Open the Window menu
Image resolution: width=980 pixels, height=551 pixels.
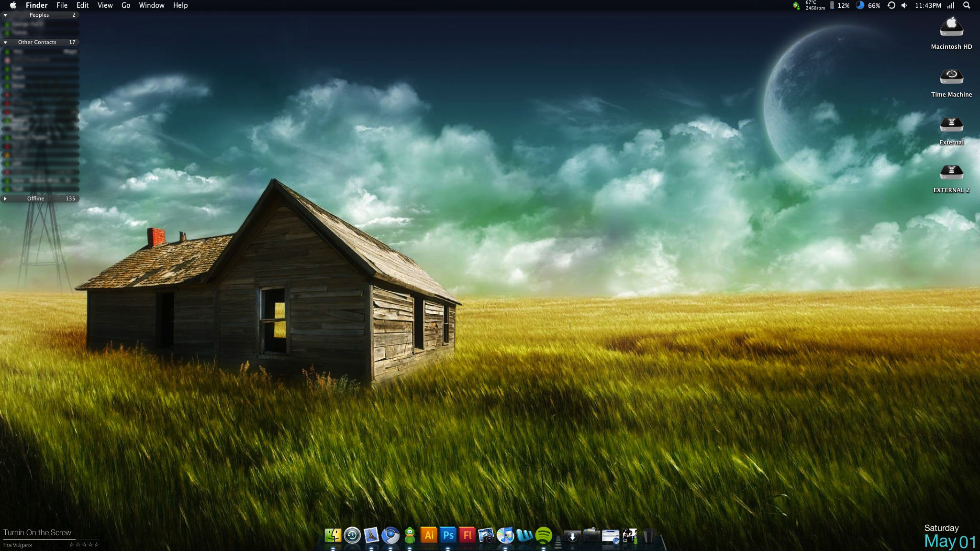[x=151, y=5]
